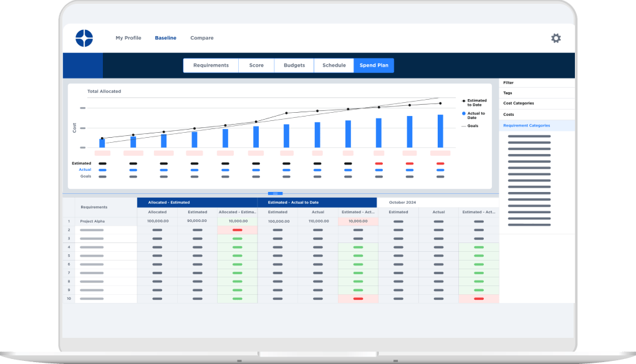Select the Estimated - Actual to Date header
This screenshot has width=636, height=364.
point(317,203)
